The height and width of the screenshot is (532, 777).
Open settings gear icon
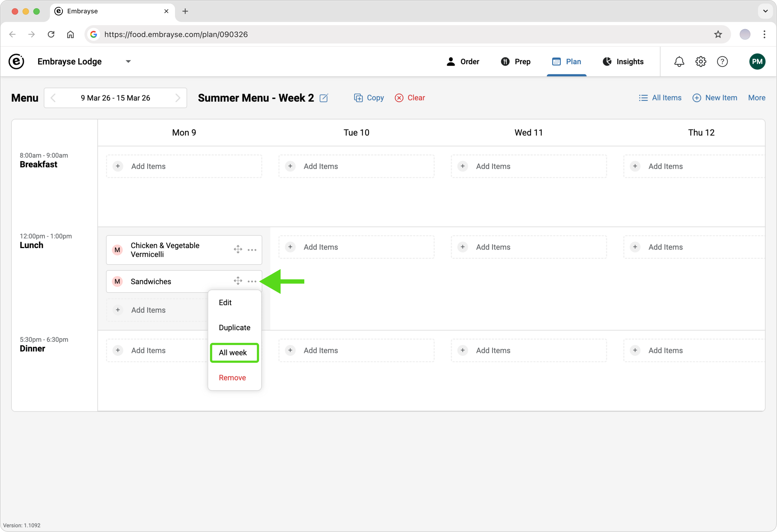click(x=700, y=62)
